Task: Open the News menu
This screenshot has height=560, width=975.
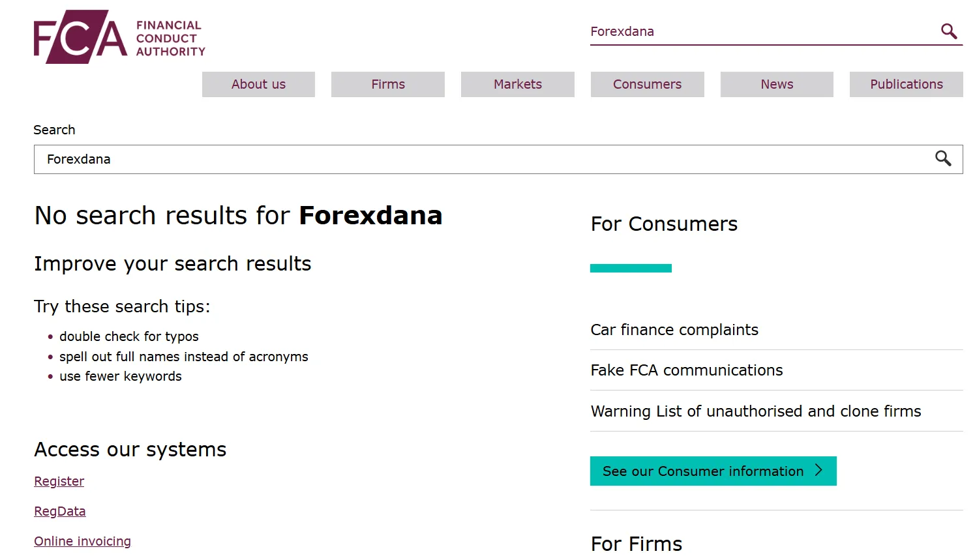Action: (x=777, y=84)
